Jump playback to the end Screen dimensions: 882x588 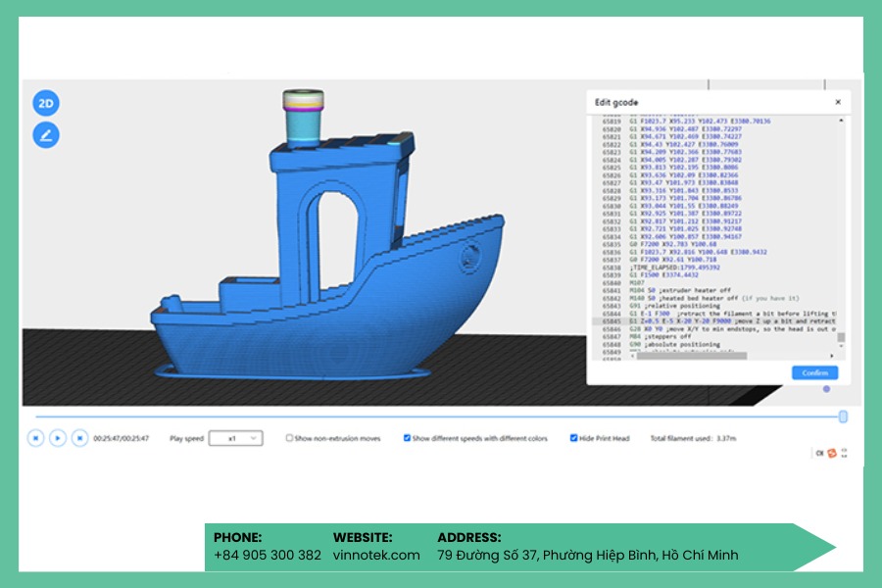pos(80,438)
